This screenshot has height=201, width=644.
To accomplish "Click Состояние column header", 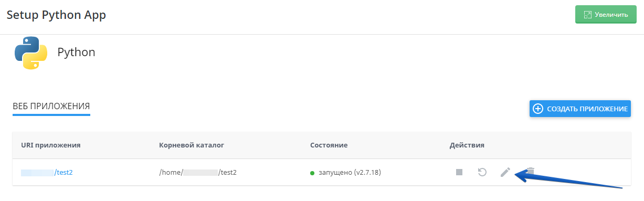I will [329, 145].
